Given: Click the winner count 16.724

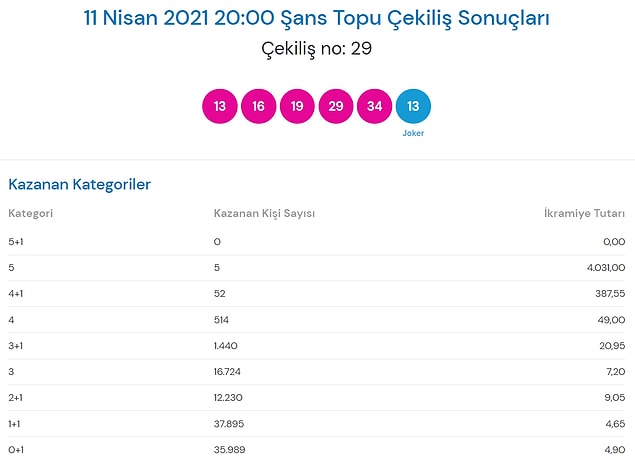Looking at the screenshot, I should coord(227,372).
